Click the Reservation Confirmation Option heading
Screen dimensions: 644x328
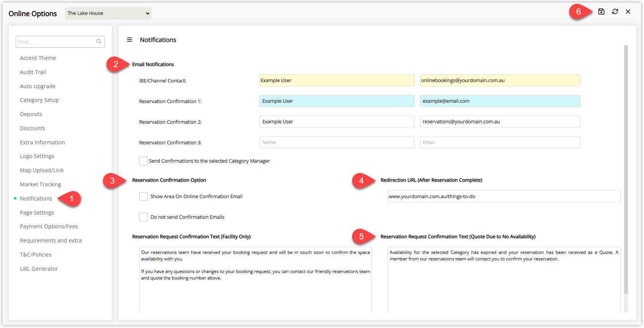pyautogui.click(x=169, y=180)
